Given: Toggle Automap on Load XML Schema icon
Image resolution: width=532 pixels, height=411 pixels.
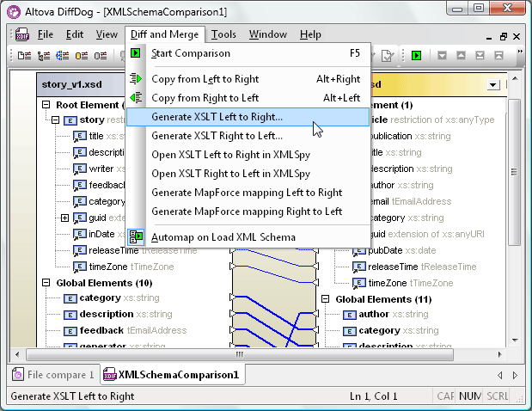Looking at the screenshot, I should coord(136,236).
